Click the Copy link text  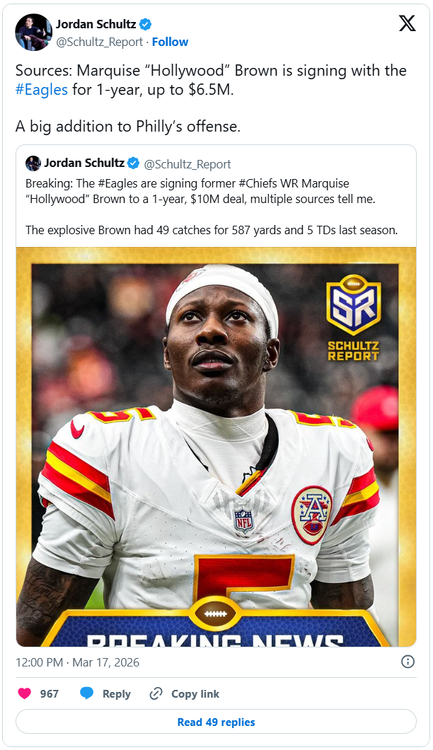pos(195,694)
